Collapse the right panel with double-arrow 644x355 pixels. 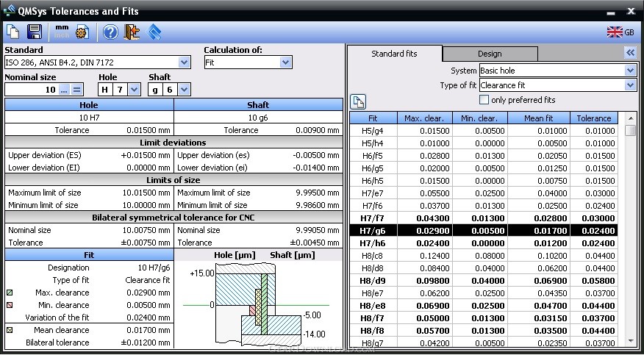pyautogui.click(x=631, y=52)
